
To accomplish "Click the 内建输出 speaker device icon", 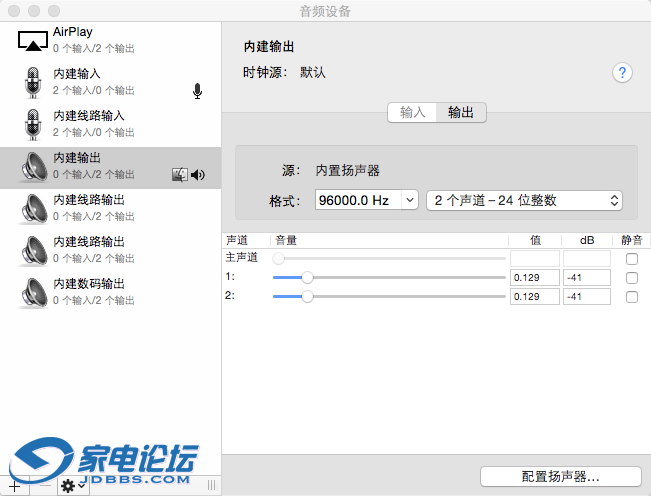I will pos(34,167).
